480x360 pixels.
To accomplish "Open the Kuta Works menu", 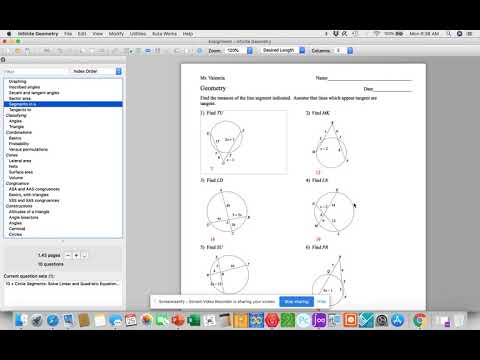I will click(x=164, y=34).
